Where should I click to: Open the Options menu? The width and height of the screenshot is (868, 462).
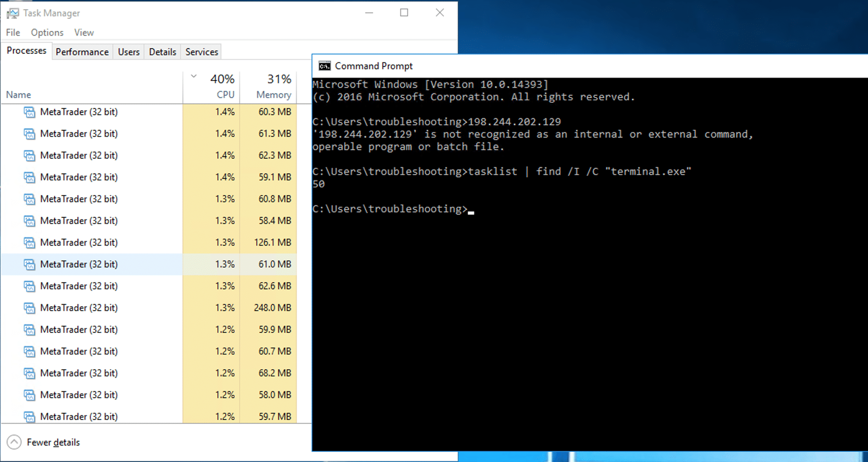[x=47, y=33]
